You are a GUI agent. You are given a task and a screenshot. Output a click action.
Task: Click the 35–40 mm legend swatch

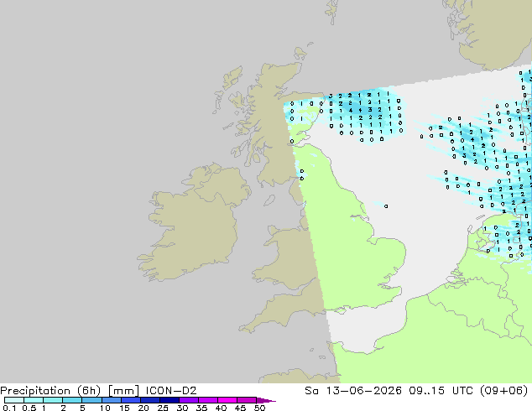[x=208, y=400]
